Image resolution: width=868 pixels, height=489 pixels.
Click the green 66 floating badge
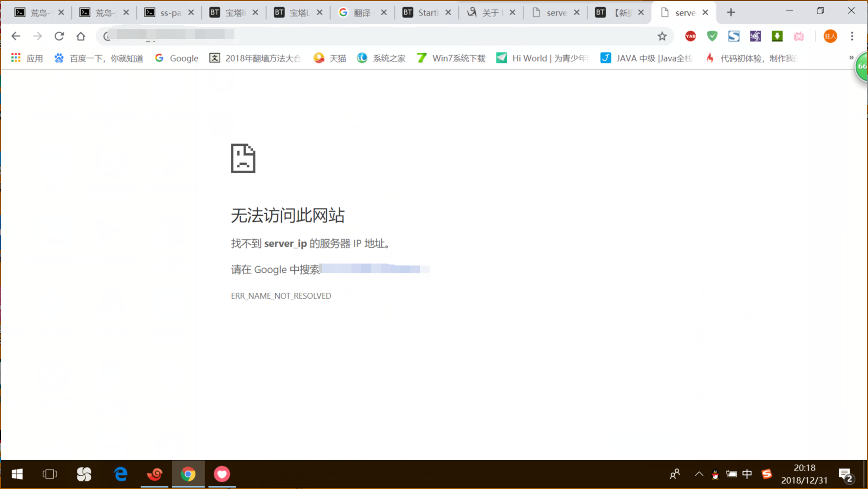861,66
